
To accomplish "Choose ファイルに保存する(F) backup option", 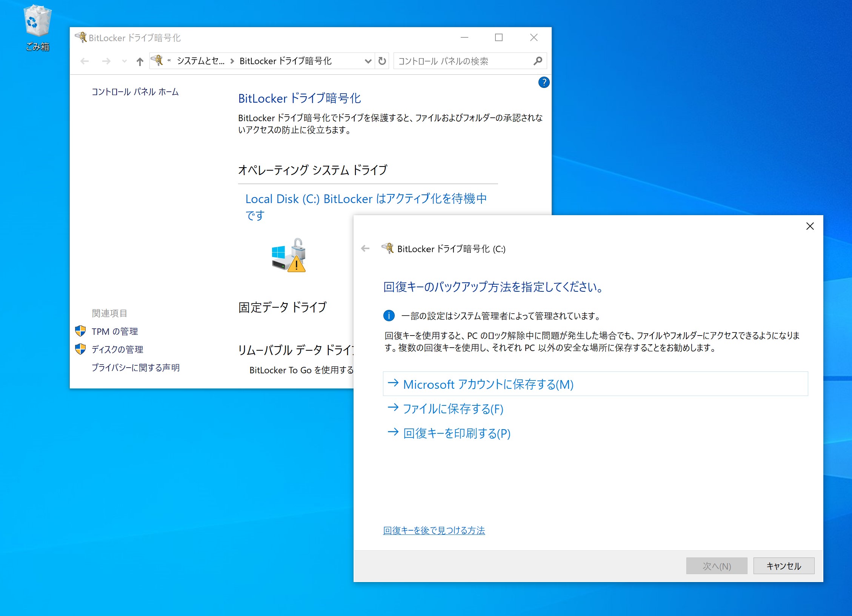I will 453,409.
